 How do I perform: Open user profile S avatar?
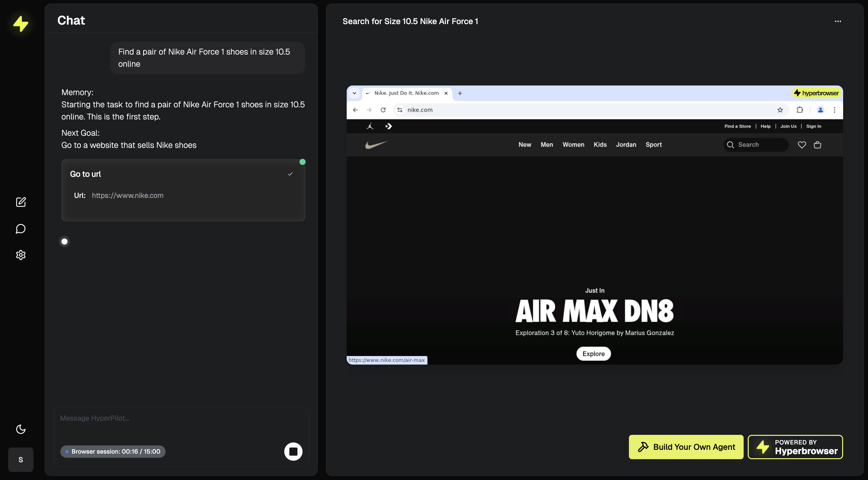pyautogui.click(x=21, y=459)
